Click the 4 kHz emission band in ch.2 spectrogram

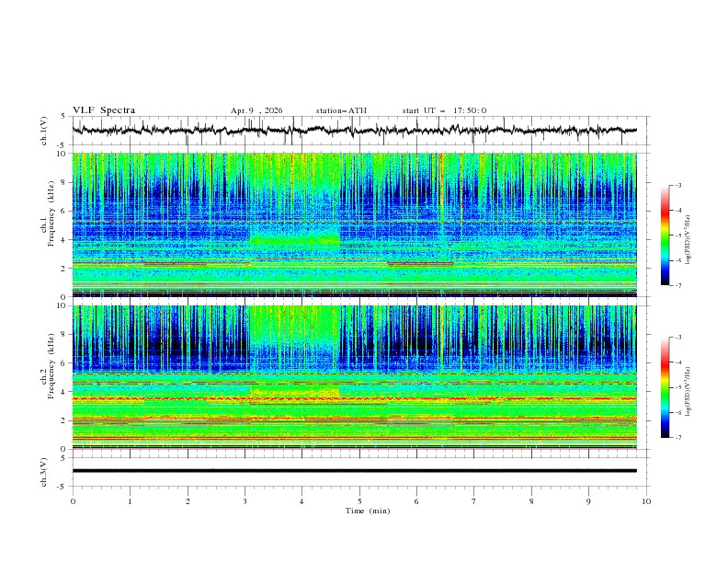295,391
